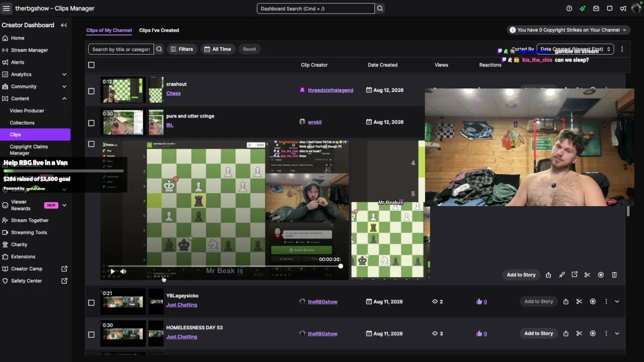This screenshot has width=644, height=362.
Task: Open the clips table more options menu
Action: click(622, 49)
